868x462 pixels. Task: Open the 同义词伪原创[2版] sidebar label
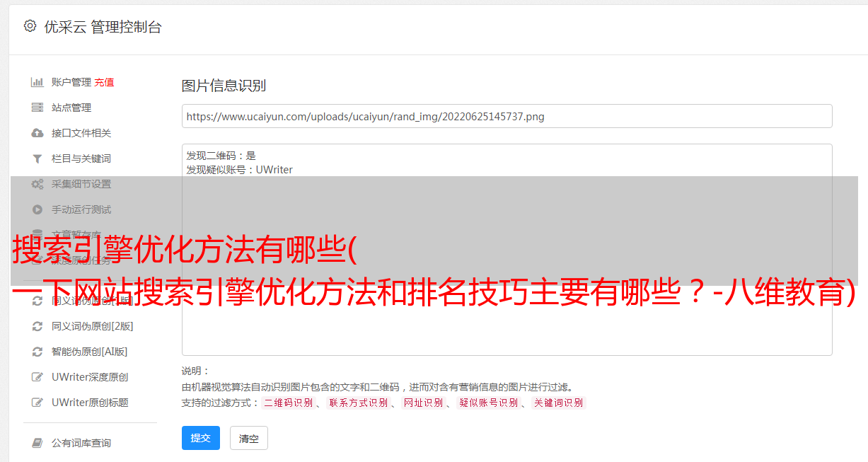pos(93,326)
